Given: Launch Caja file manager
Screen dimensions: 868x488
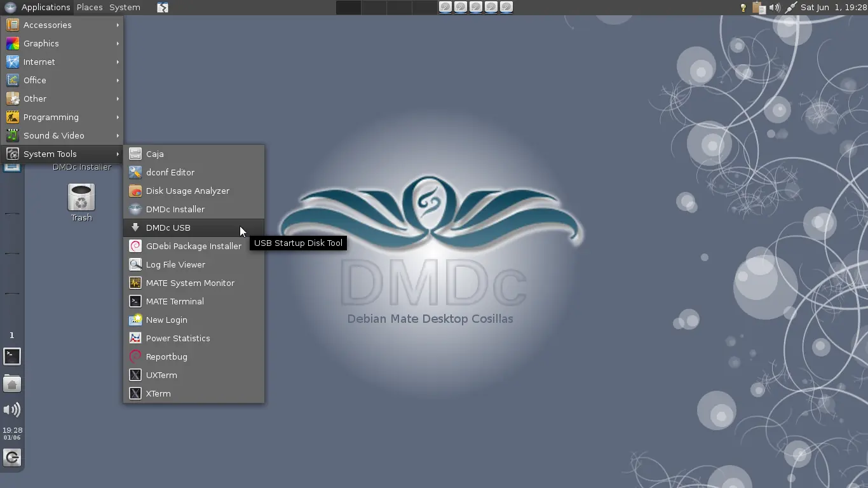Looking at the screenshot, I should [x=194, y=154].
